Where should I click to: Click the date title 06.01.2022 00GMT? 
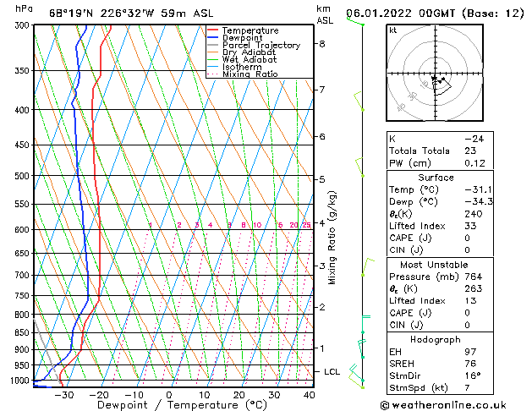[x=400, y=14]
